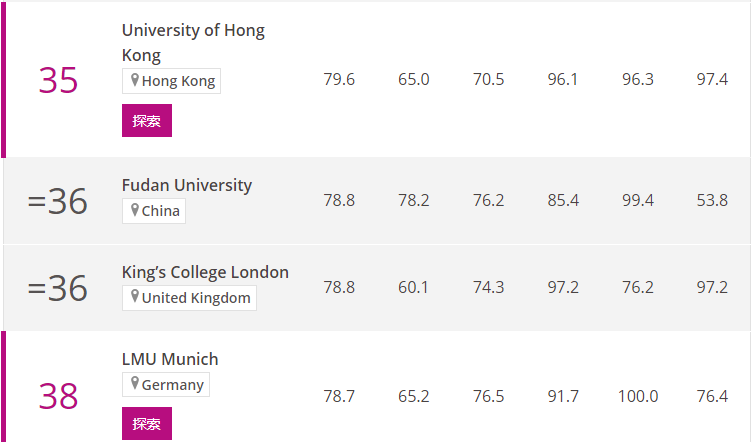Click the United Kingdom location pin icon
This screenshot has height=442, width=754.
(x=135, y=296)
